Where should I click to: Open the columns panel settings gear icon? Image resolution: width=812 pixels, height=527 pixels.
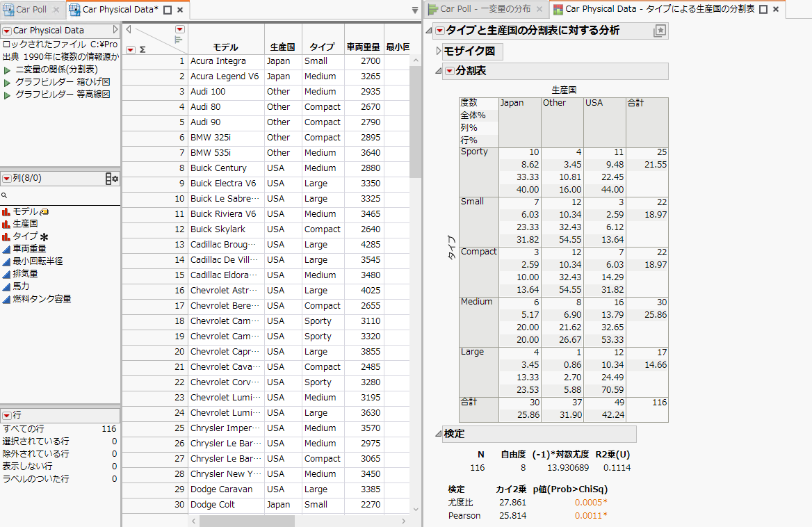point(115,179)
